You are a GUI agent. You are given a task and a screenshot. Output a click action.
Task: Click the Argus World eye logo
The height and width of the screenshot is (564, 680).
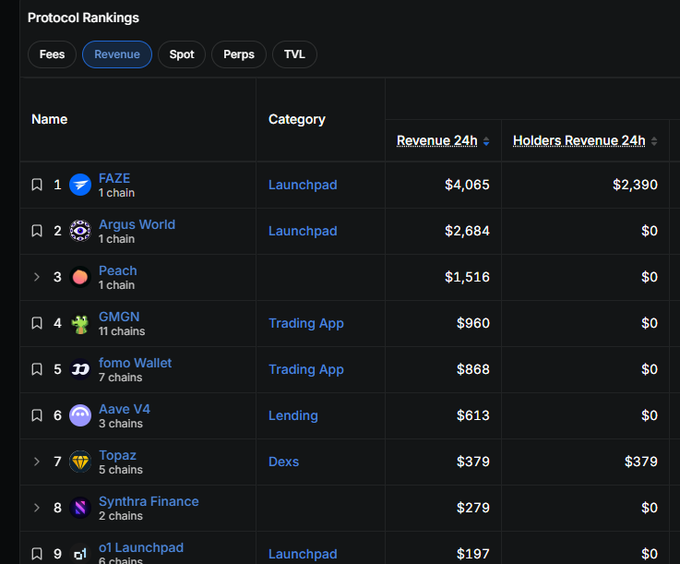(x=80, y=231)
